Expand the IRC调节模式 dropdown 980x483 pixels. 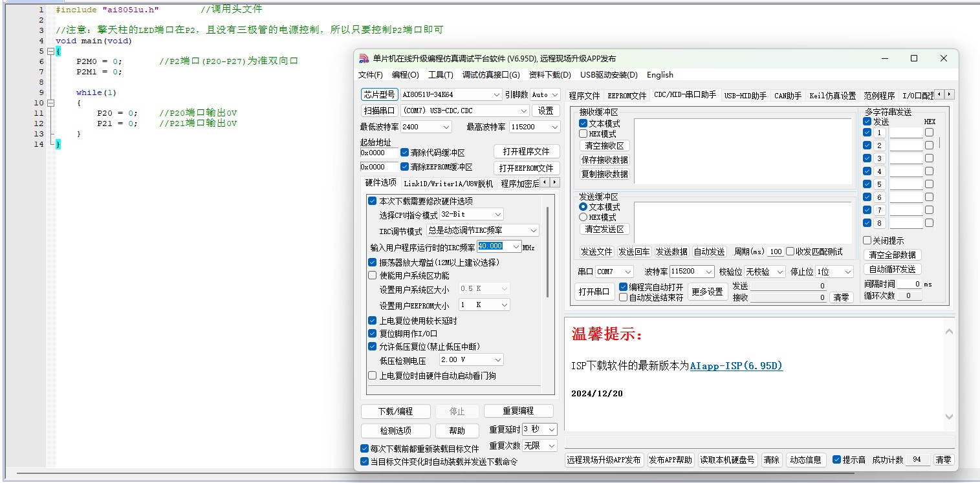pyautogui.click(x=534, y=230)
